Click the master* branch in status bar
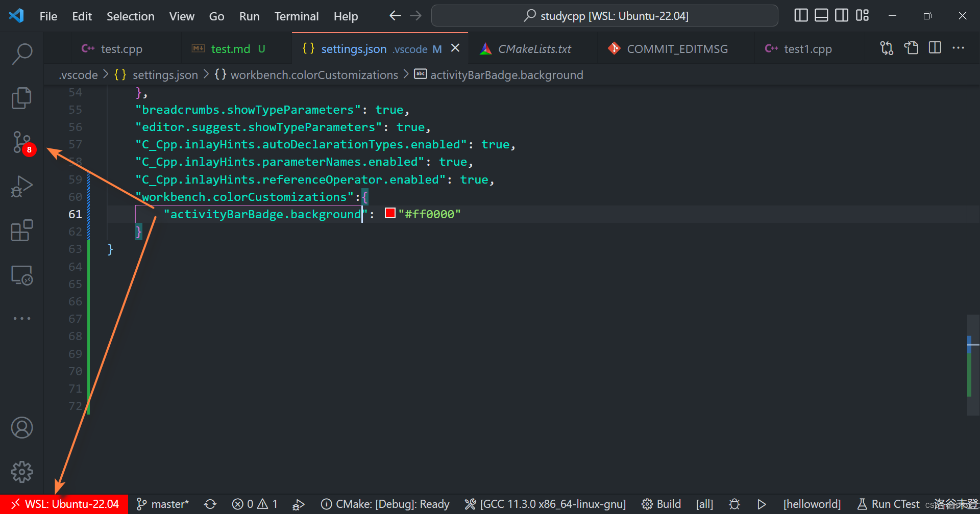This screenshot has width=980, height=514. point(163,504)
